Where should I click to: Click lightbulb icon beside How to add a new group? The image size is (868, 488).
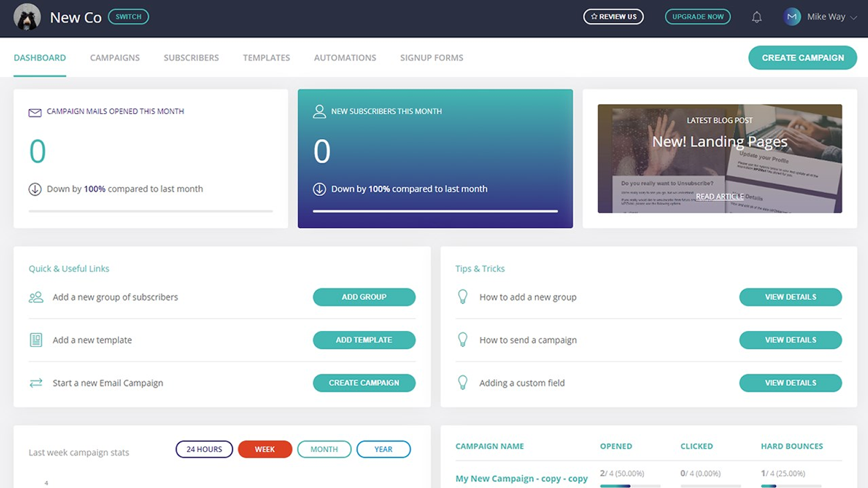463,297
